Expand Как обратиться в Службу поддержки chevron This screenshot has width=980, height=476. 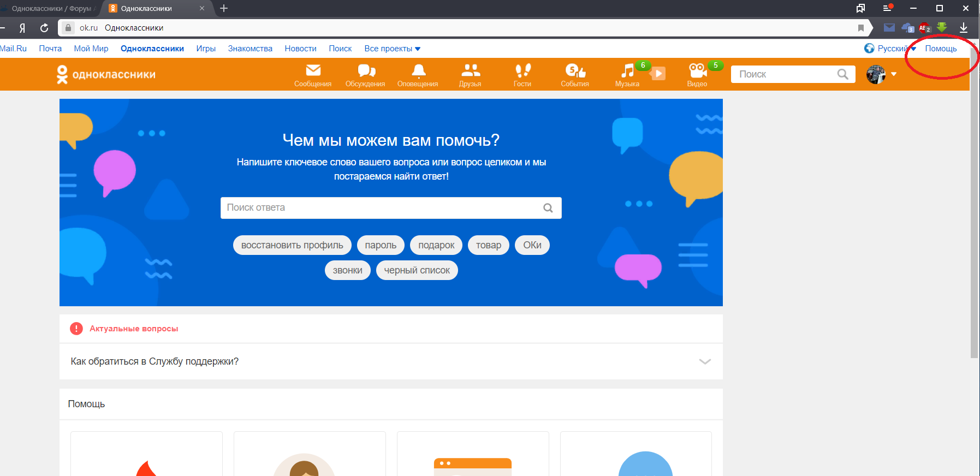pos(705,361)
